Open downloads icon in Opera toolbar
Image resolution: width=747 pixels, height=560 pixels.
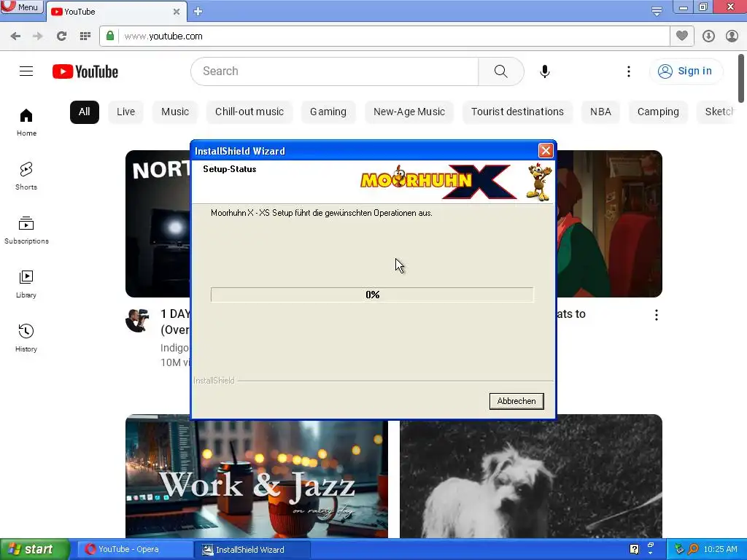point(708,36)
